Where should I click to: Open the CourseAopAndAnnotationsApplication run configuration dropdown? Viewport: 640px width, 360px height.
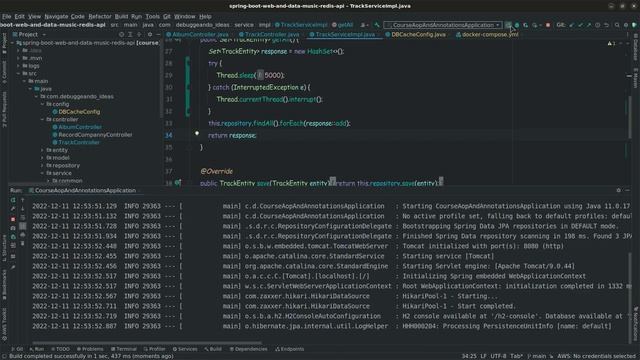[x=443, y=25]
